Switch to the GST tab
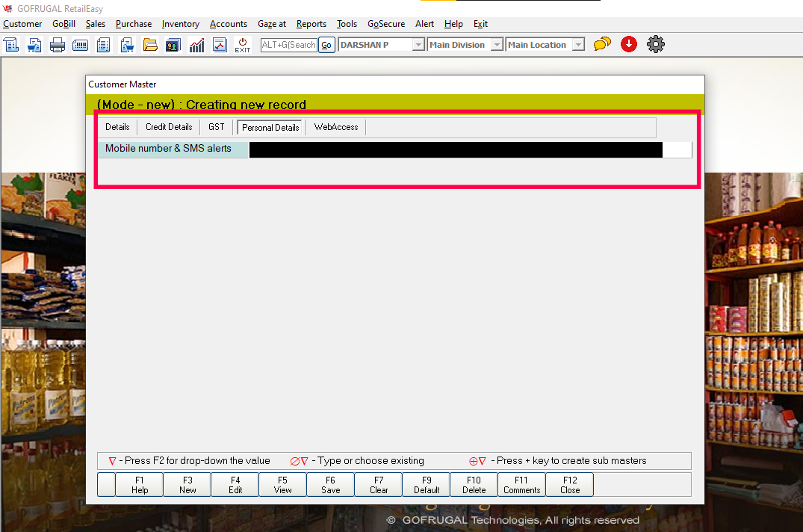The image size is (803, 532). click(x=216, y=127)
